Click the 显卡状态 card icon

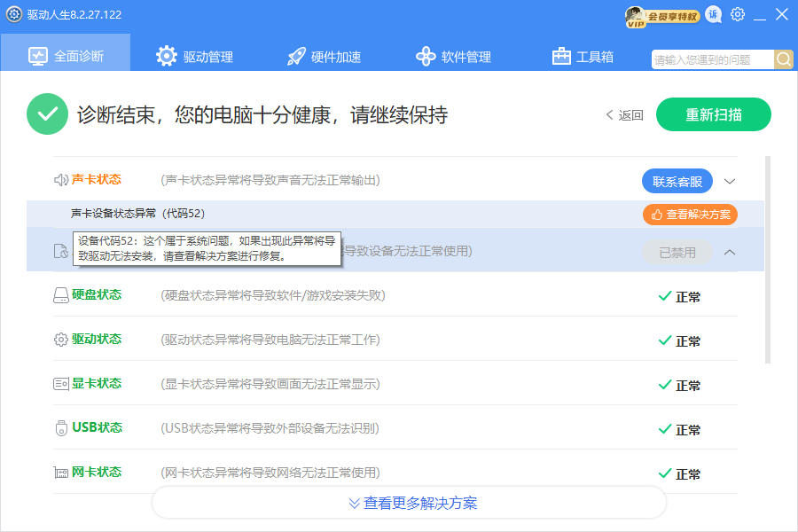point(61,384)
